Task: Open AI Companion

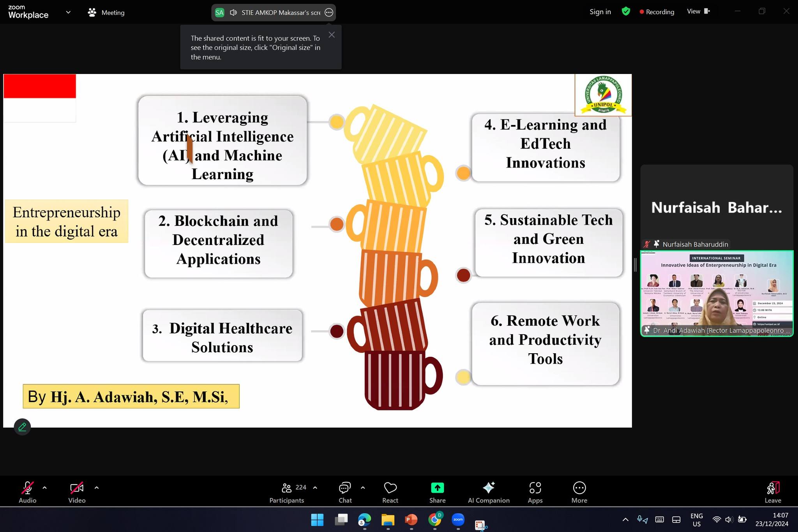Action: [489, 492]
